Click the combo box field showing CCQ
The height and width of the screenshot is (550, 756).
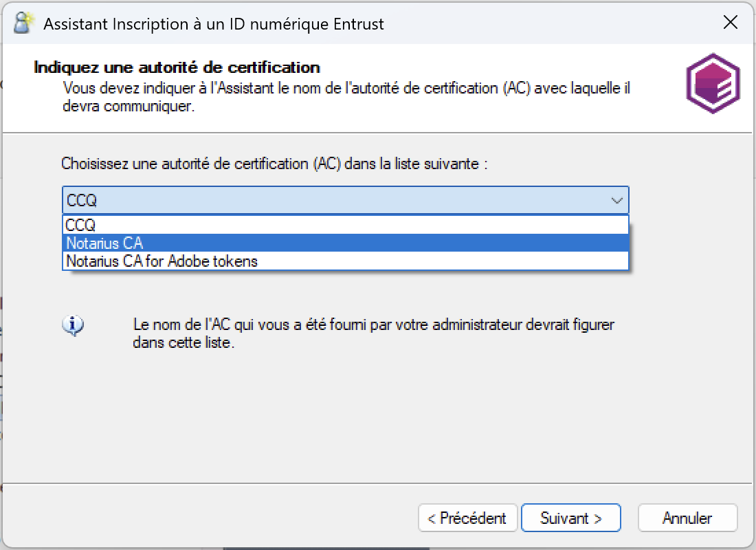[330, 201]
